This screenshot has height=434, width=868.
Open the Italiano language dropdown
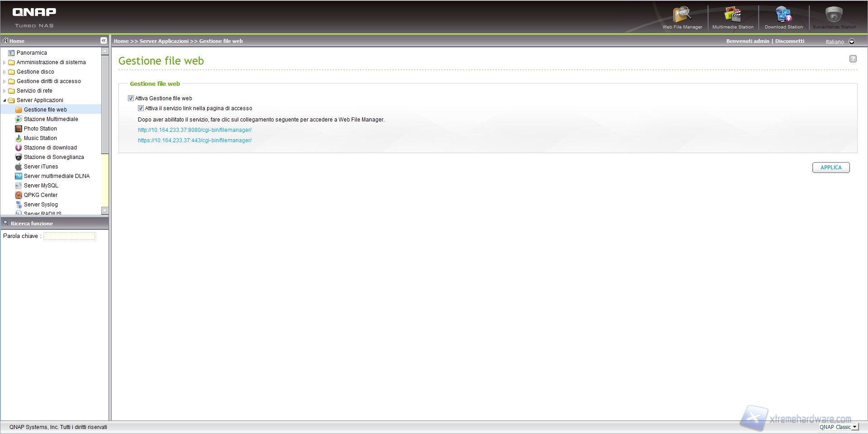click(852, 42)
